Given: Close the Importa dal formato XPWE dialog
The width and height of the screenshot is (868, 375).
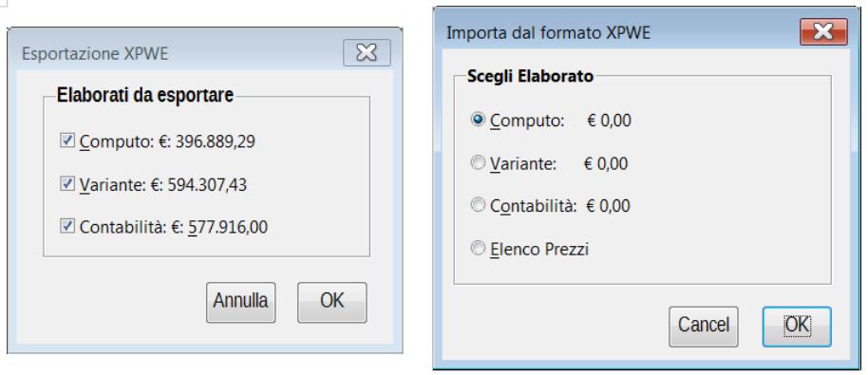Looking at the screenshot, I should (x=823, y=32).
